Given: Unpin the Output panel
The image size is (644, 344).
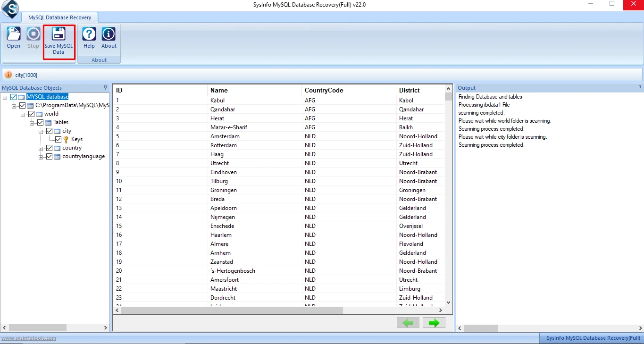Looking at the screenshot, I should [x=640, y=87].
